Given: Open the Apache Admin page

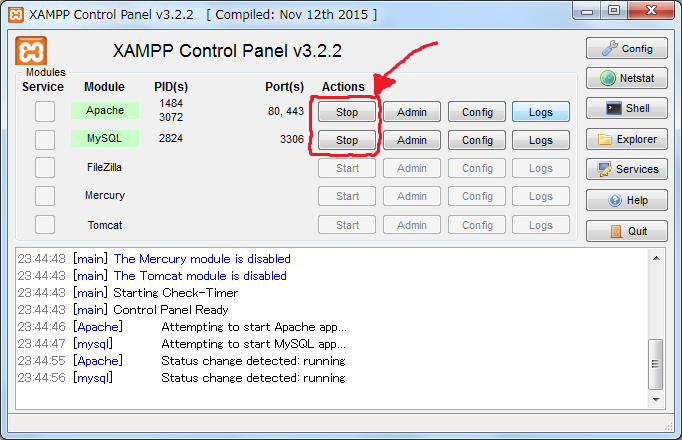Looking at the screenshot, I should click(x=411, y=112).
